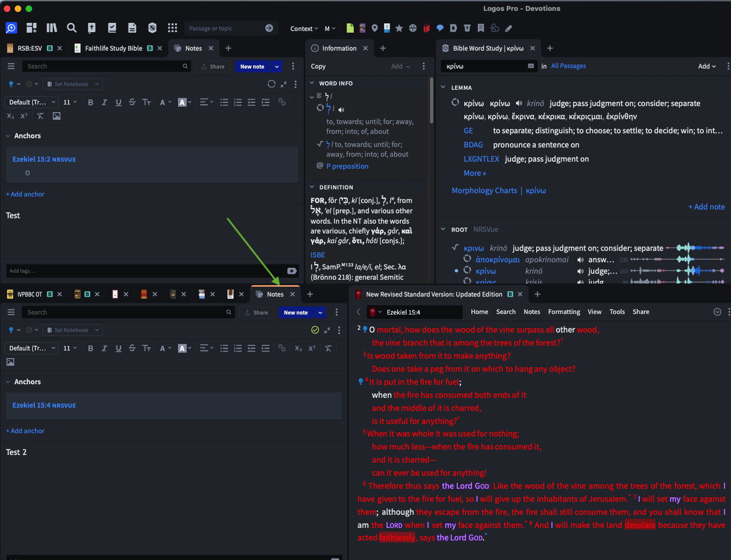
Task: Click the More » link under LEMMA
Action: [475, 173]
